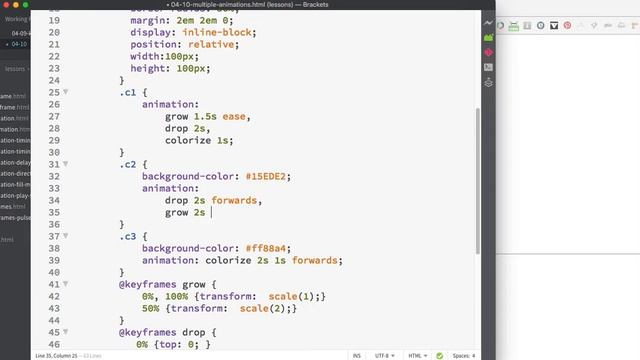This screenshot has width=640, height=360.
Task: Click the Line 35, Column 25 cursor indicator
Action: coord(56,356)
